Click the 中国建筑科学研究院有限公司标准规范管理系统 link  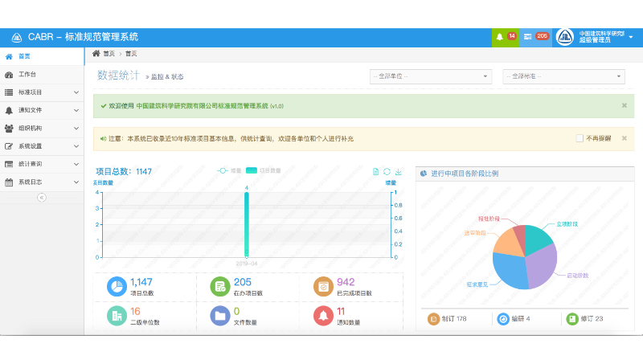pyautogui.click(x=203, y=106)
